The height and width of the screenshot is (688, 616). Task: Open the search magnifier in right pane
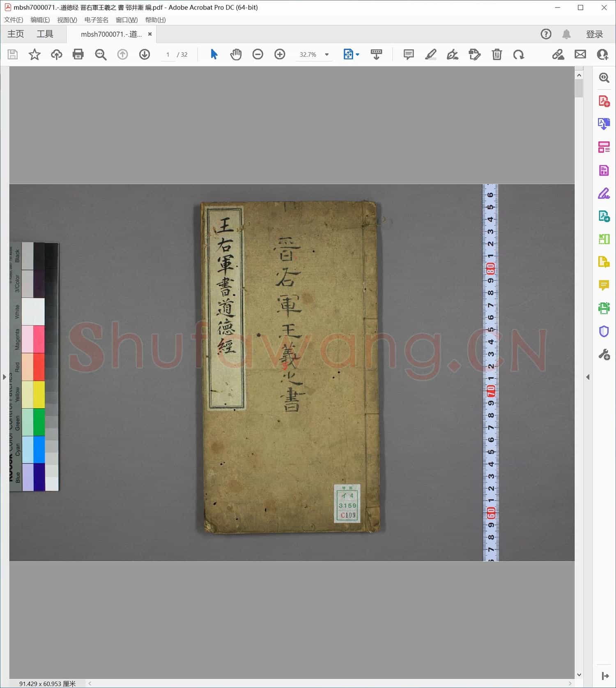604,78
